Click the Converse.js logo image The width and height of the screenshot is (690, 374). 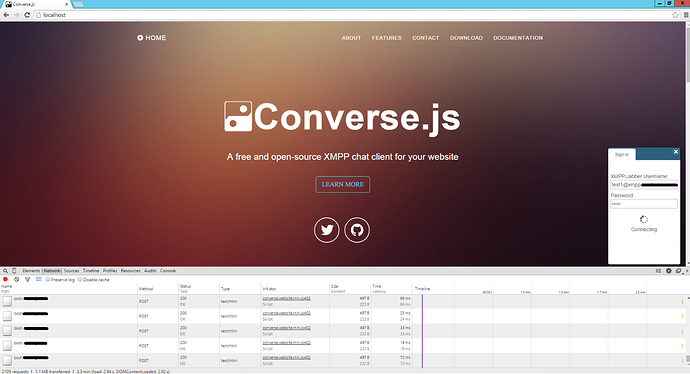pyautogui.click(x=238, y=116)
